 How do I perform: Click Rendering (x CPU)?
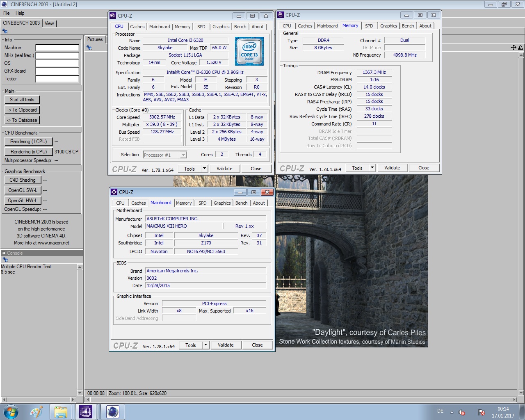click(29, 152)
